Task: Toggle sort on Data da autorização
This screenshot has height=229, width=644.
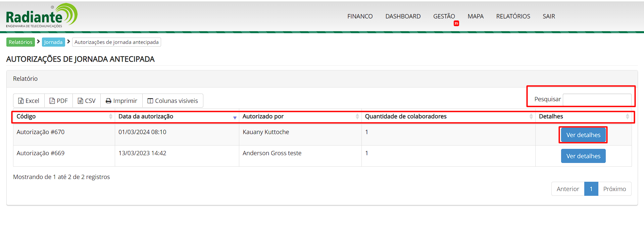Action: [235, 117]
